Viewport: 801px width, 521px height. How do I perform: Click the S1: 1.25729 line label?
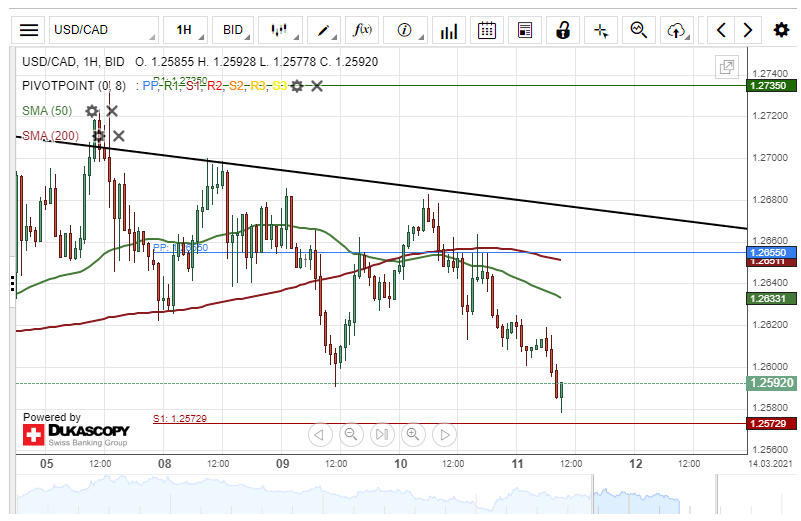click(180, 419)
